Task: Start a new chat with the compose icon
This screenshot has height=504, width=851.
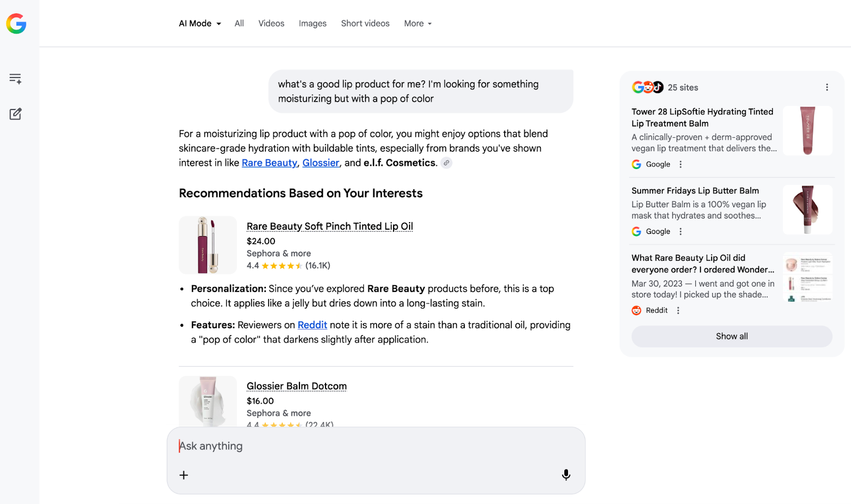Action: pyautogui.click(x=15, y=113)
